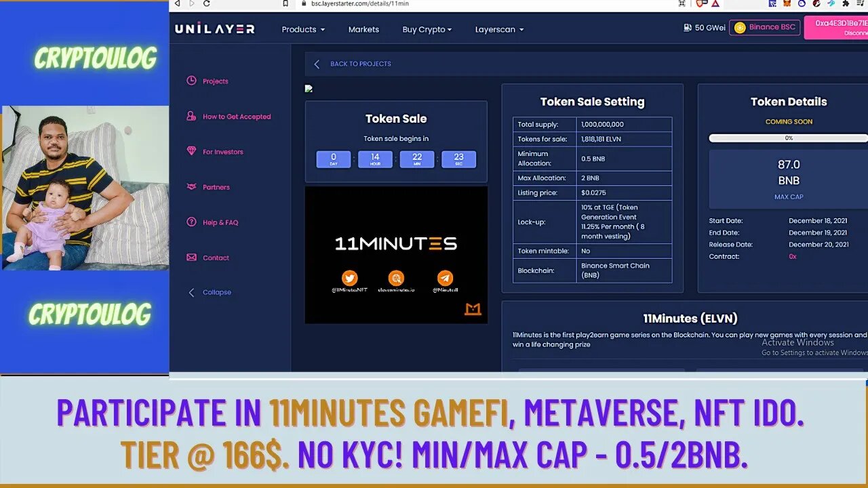Click the browser forward arrow
This screenshot has width=868, height=488.
[191, 4]
